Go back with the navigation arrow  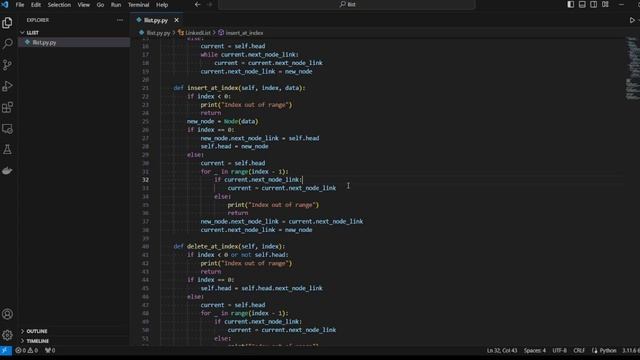coord(198,4)
